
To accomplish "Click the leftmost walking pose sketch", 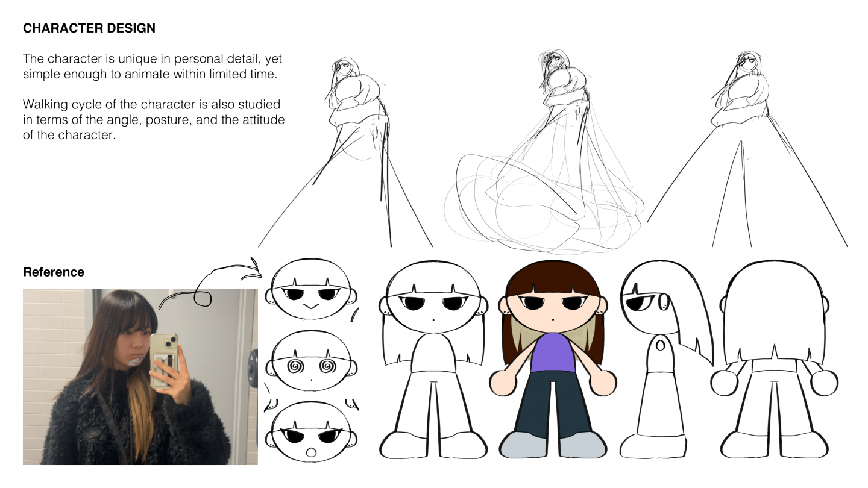I will [353, 151].
